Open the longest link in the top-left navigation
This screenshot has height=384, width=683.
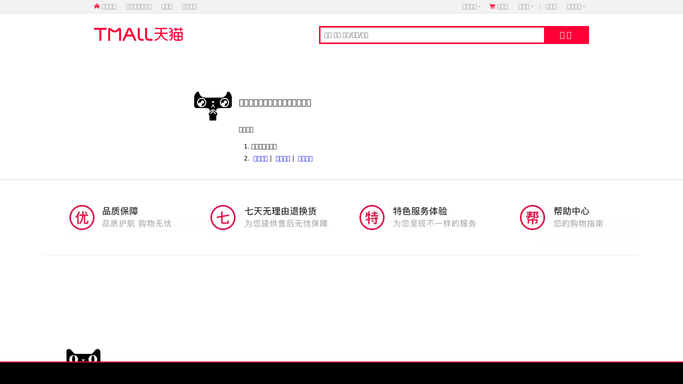click(139, 7)
